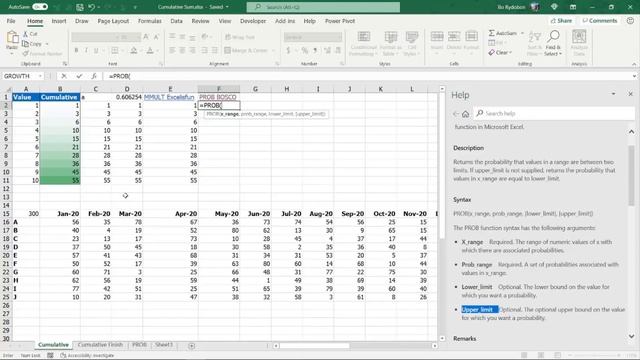The width and height of the screenshot is (640, 360).
Task: Toggle Italic formatting
Action: [x=86, y=50]
